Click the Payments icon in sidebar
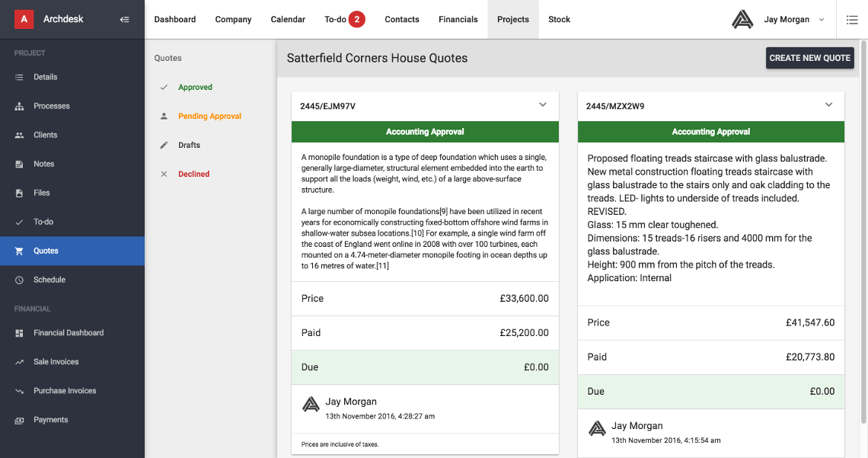Viewport: 868px width, 458px height. 19,420
